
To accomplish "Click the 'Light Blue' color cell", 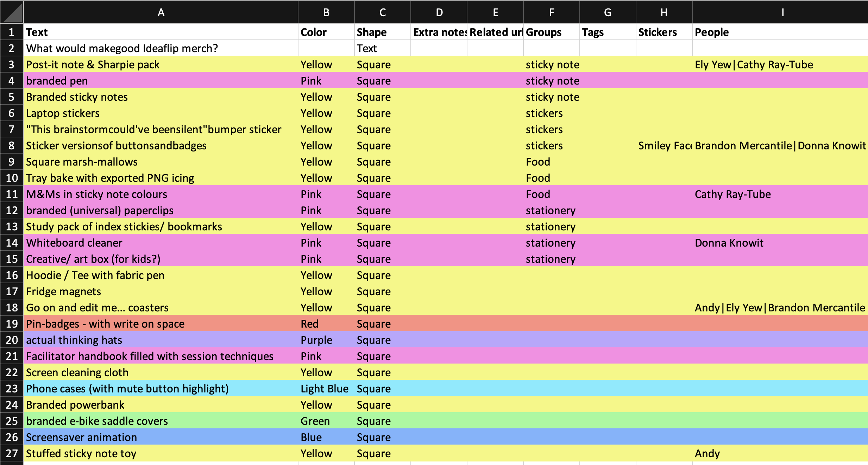I will [x=326, y=389].
